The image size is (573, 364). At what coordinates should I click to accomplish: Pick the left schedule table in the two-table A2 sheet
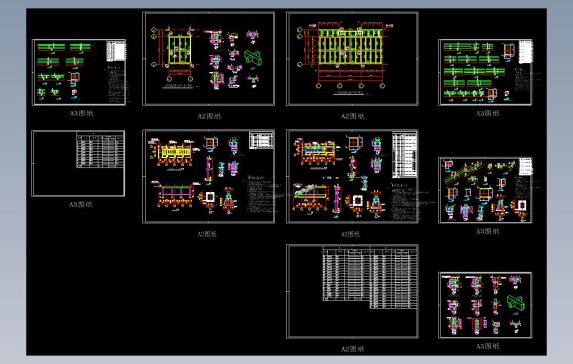346,273
